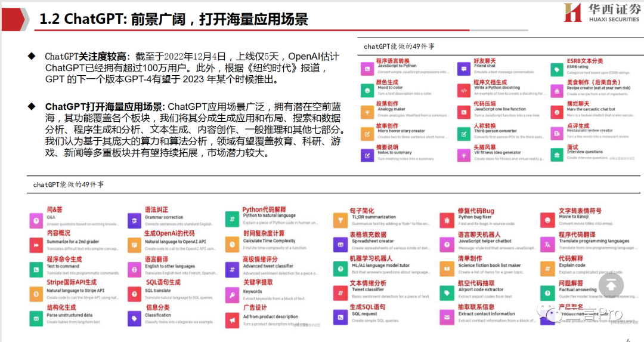Open the purple SQL request icon
Screen dimensions: 644x342
tap(340, 318)
